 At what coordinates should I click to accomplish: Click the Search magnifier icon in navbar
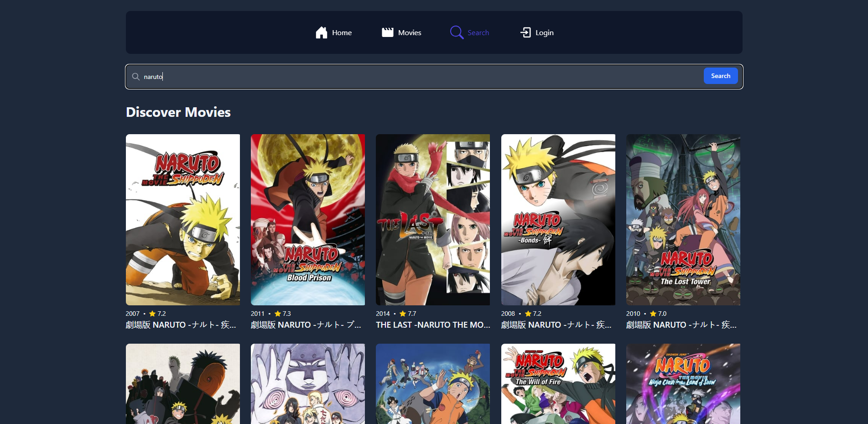click(457, 32)
